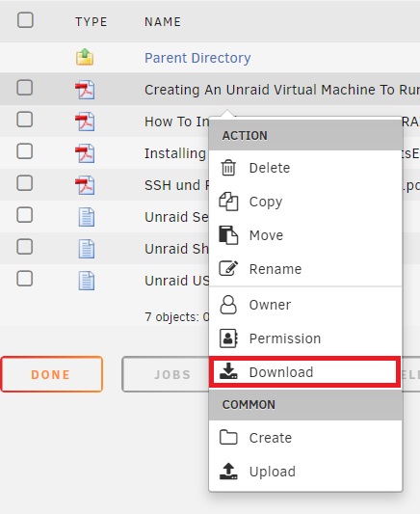The height and width of the screenshot is (514, 420).
Task: Choose Copy from the context menu
Action: (305, 202)
